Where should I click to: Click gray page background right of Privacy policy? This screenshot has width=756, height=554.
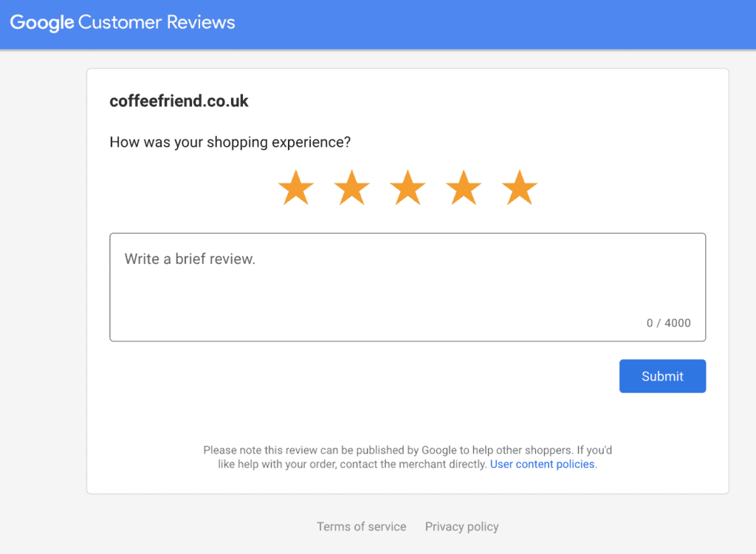click(628, 527)
